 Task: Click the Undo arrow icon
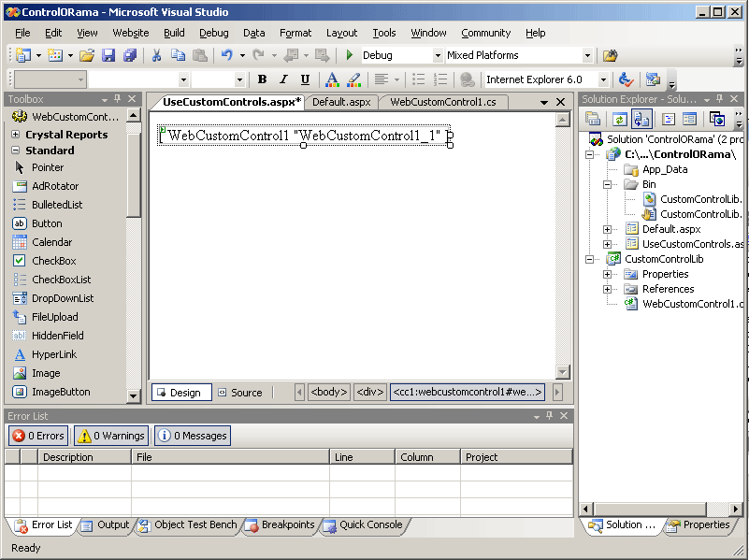(227, 56)
